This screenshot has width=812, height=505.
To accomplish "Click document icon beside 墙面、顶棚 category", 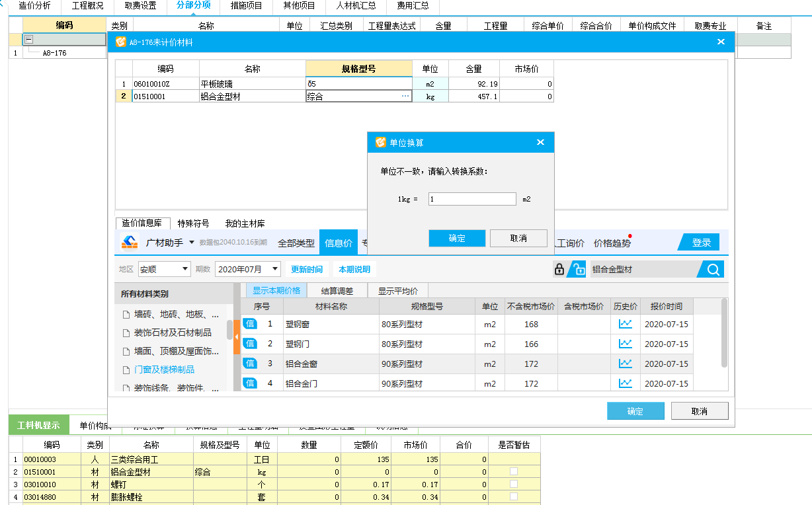I will pos(126,352).
